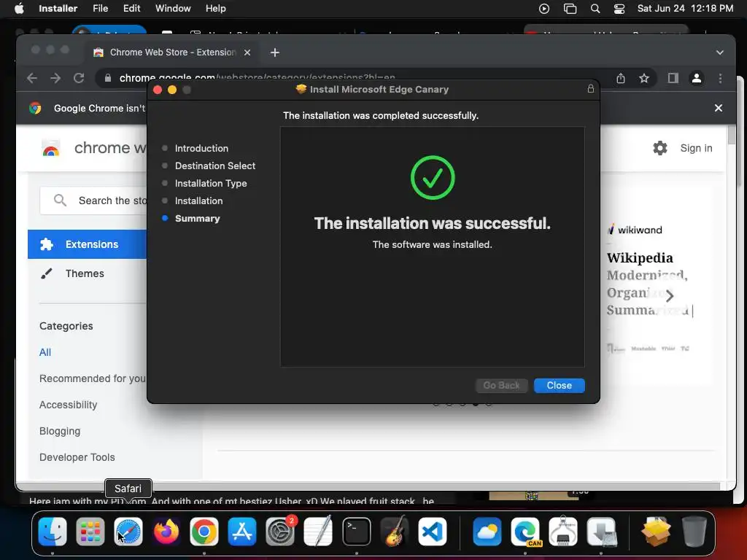Launch Terminal from the Dock
This screenshot has height=560, width=747.
[x=356, y=531]
